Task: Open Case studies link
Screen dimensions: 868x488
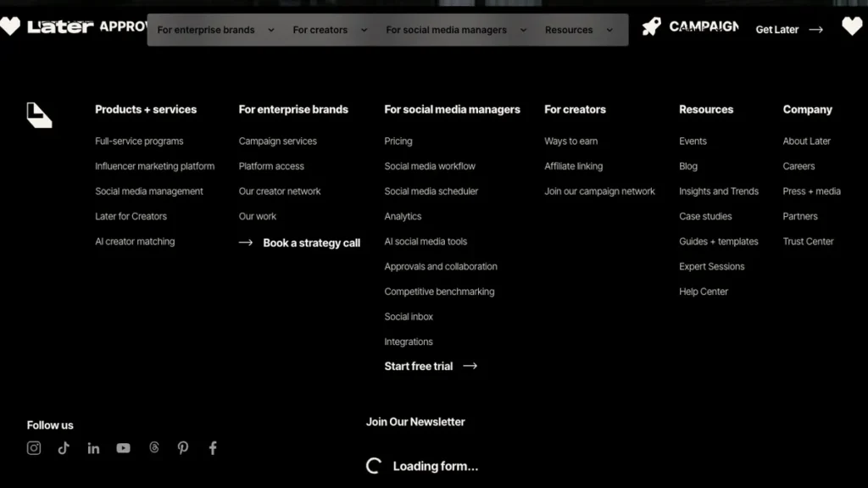Action: tap(705, 216)
